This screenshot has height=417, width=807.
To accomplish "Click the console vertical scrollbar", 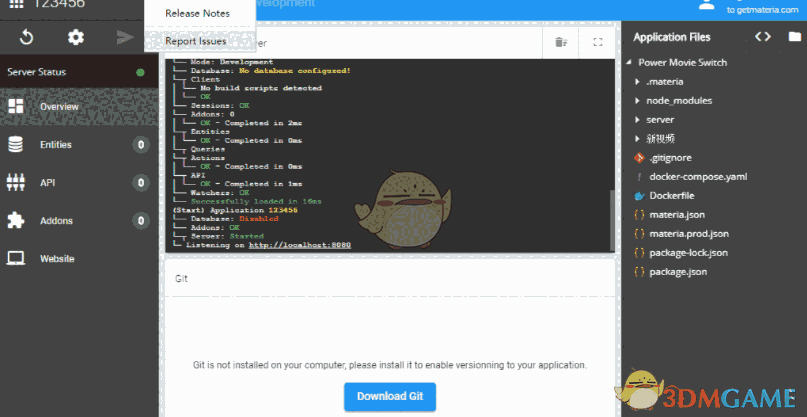I will 612,219.
